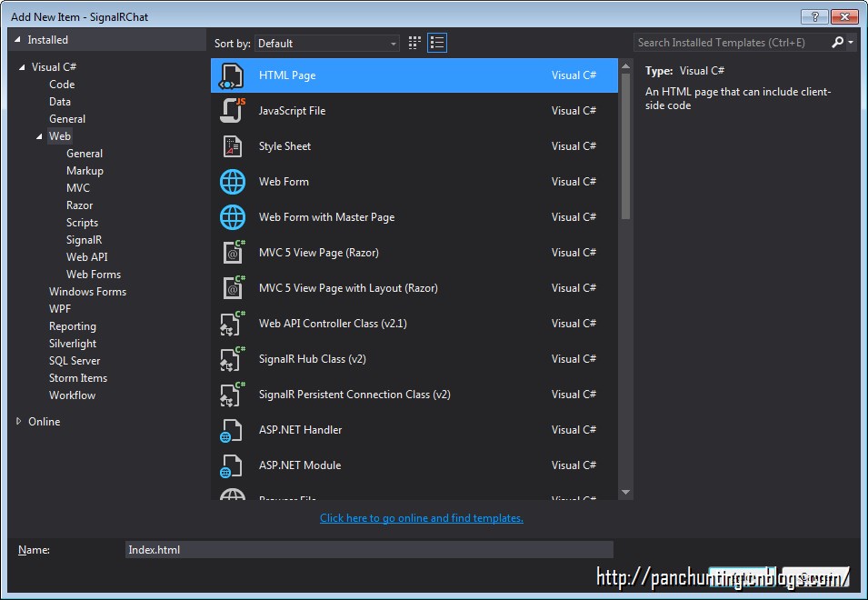Click the go online and find templates link
This screenshot has width=868, height=600.
(421, 518)
